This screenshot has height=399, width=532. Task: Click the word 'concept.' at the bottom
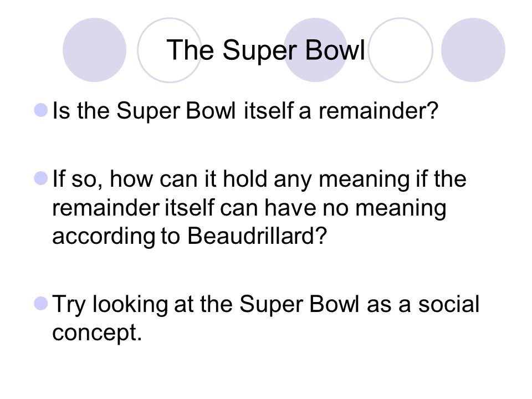pyautogui.click(x=97, y=332)
